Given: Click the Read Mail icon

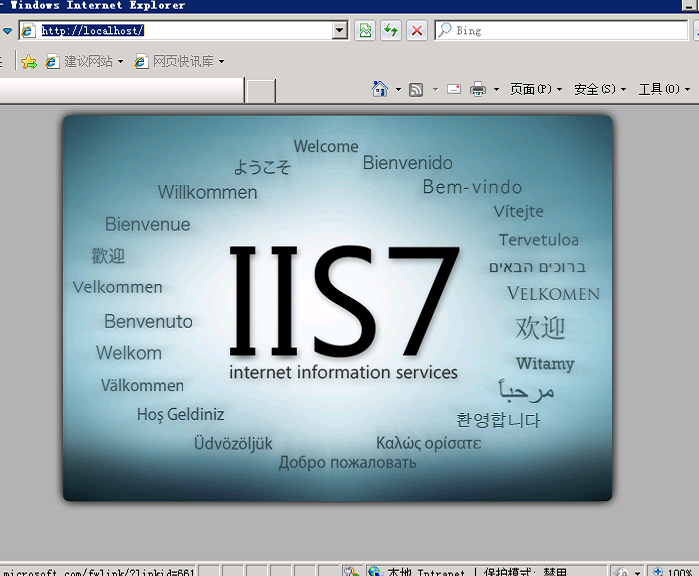Looking at the screenshot, I should click(x=454, y=89).
